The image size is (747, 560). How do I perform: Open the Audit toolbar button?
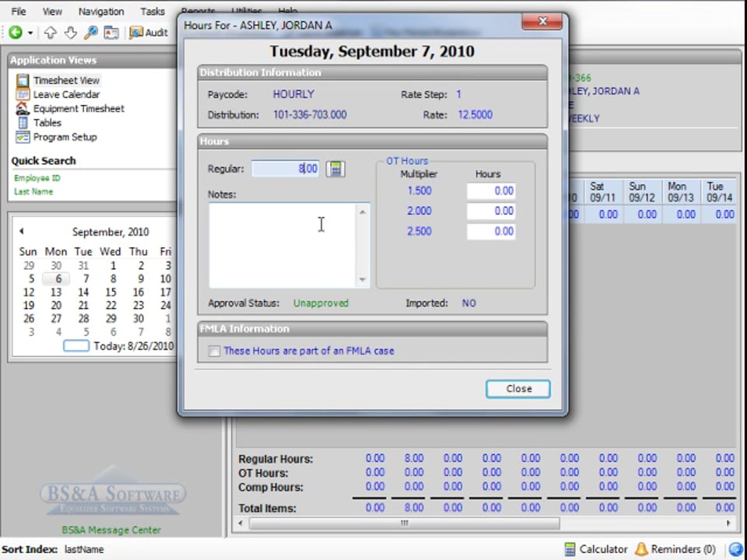[149, 33]
